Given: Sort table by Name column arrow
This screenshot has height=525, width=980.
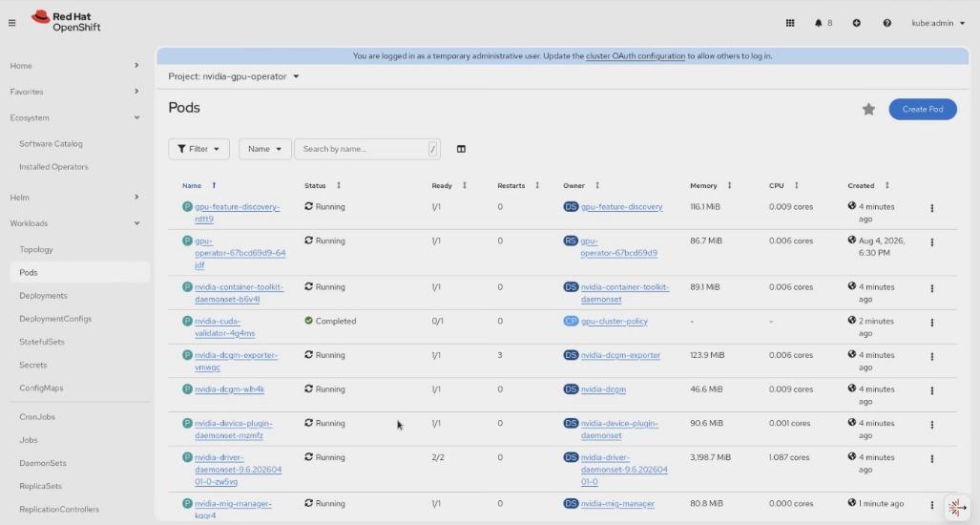Looking at the screenshot, I should 214,185.
